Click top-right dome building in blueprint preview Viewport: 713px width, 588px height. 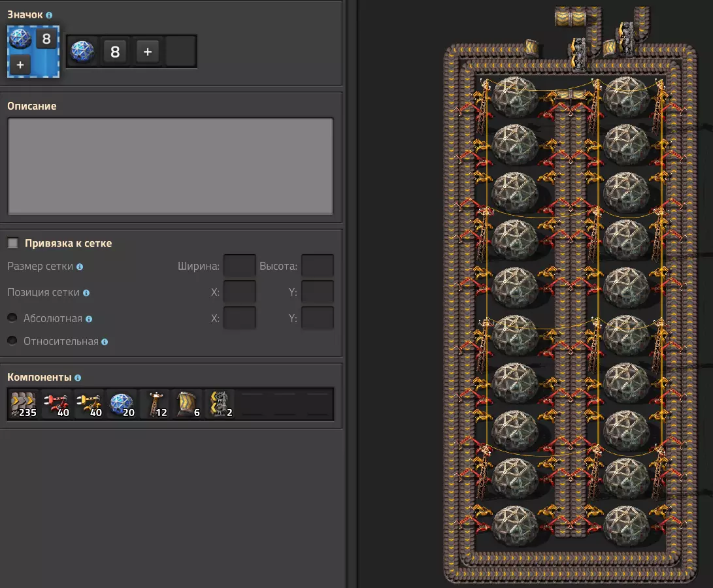click(627, 97)
